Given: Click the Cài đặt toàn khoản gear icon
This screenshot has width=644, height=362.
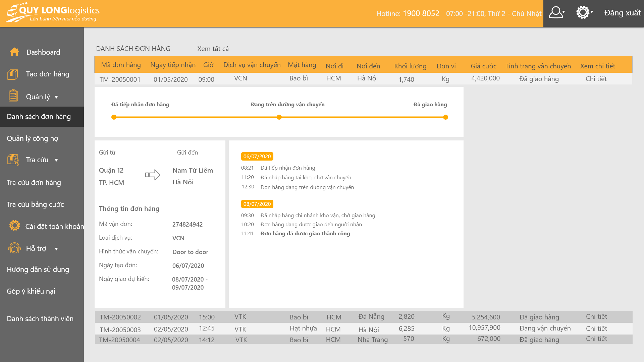Looking at the screenshot, I should click(15, 226).
